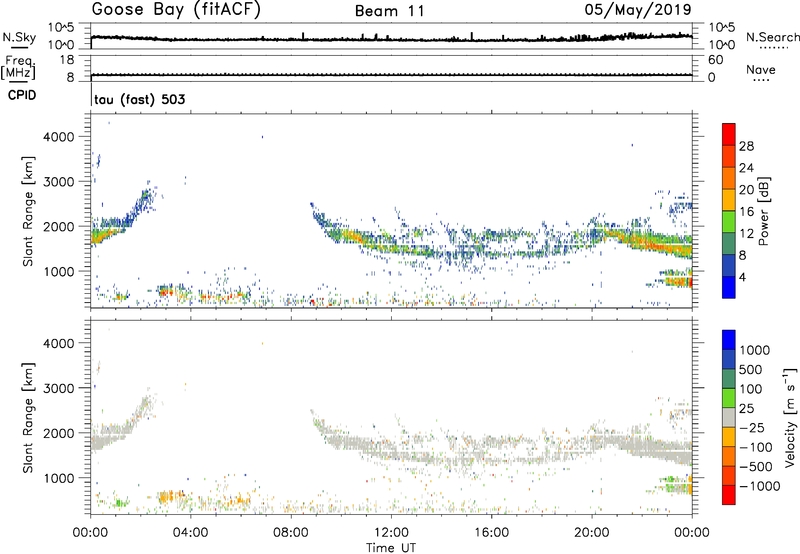Click the right '10^0' noise axis tick
Image resolution: width=800 pixels, height=554 pixels.
721,45
